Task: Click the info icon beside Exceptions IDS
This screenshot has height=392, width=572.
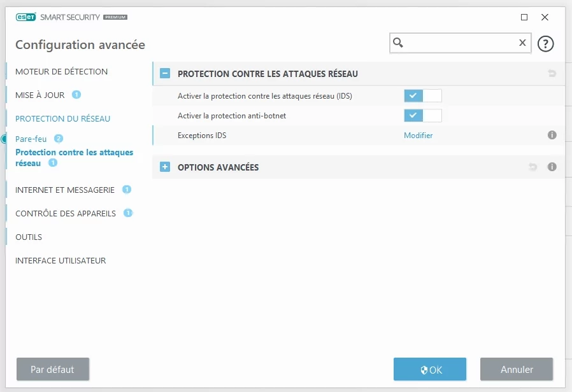Action: point(552,135)
